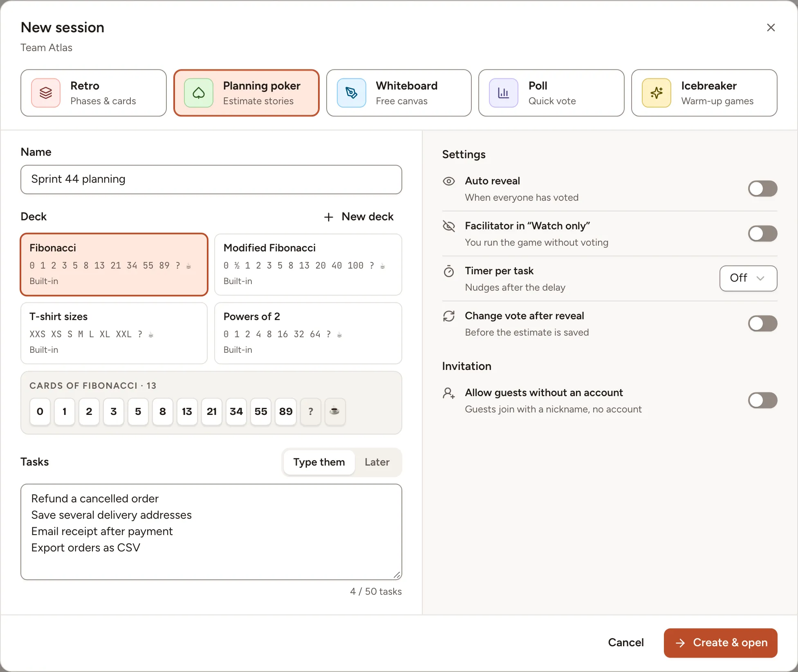Click the 13 card in Fibonacci cards

187,412
